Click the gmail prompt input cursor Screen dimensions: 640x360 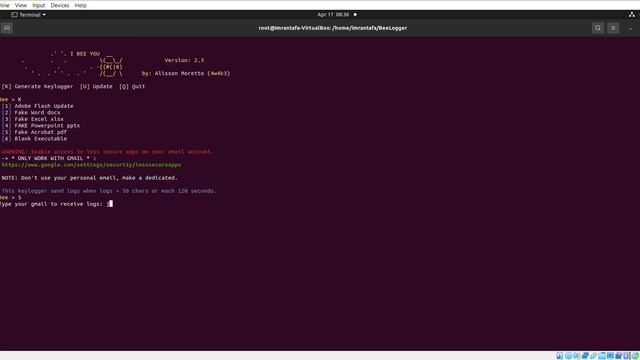click(x=111, y=204)
